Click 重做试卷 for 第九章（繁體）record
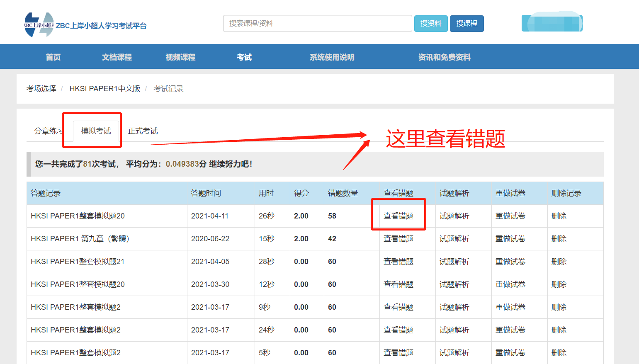This screenshot has height=364, width=639. (510, 239)
